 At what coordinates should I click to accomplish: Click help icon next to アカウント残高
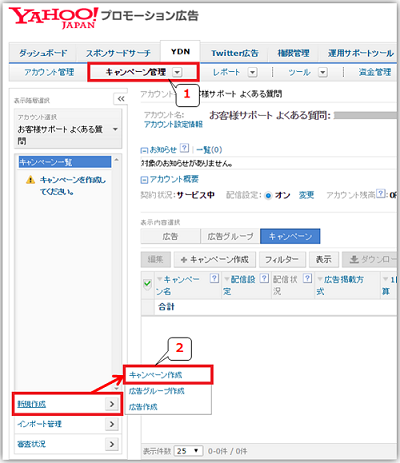(380, 193)
